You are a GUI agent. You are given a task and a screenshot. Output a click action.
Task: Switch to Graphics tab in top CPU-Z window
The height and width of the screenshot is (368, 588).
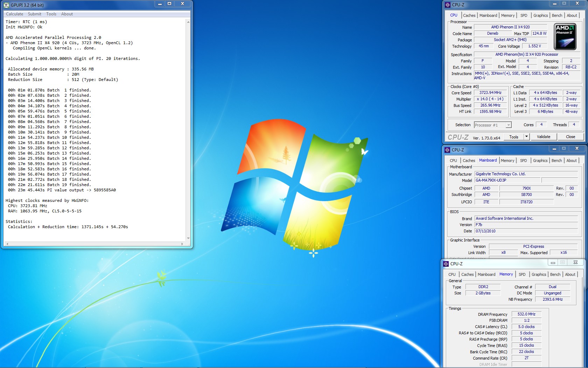tap(540, 15)
